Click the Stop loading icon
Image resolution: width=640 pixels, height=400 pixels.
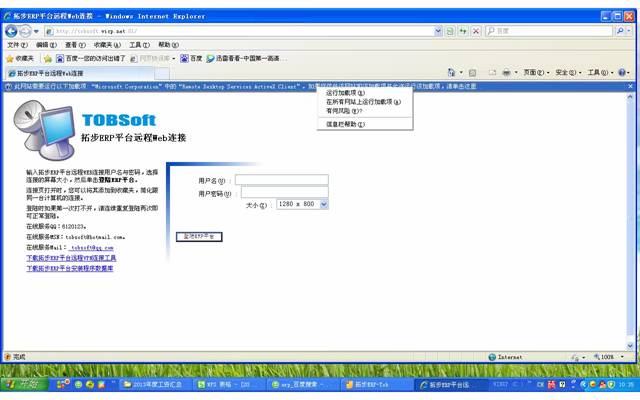tap(475, 31)
